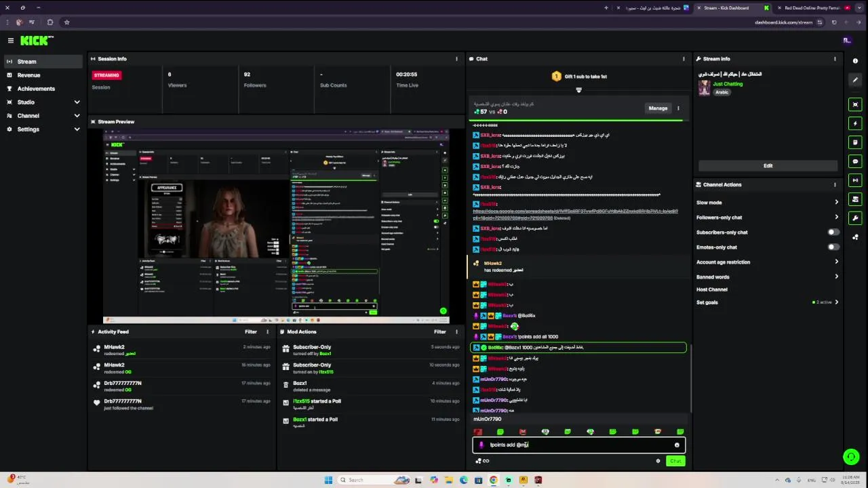The image size is (868, 488).
Task: Open Activity Feed three-dot menu
Action: 267,332
